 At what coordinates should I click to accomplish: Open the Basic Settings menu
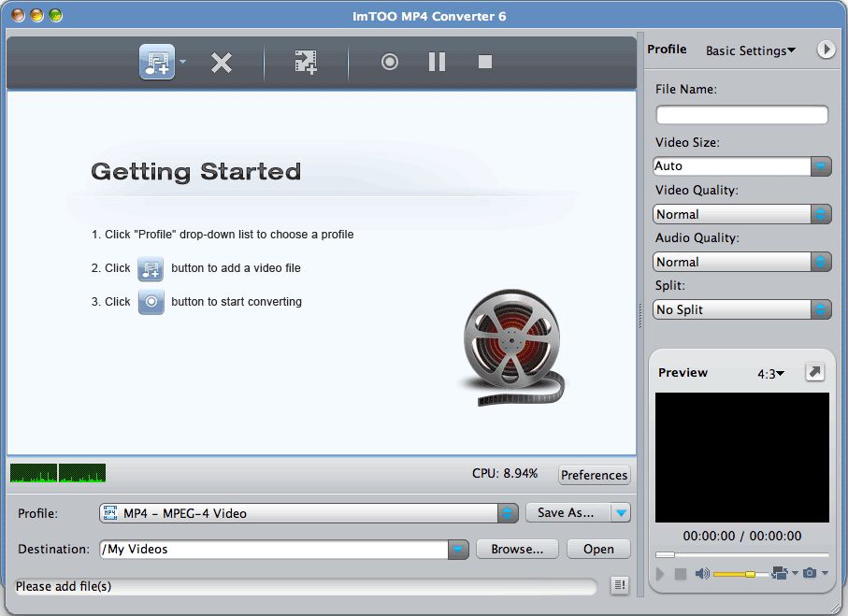tap(750, 50)
